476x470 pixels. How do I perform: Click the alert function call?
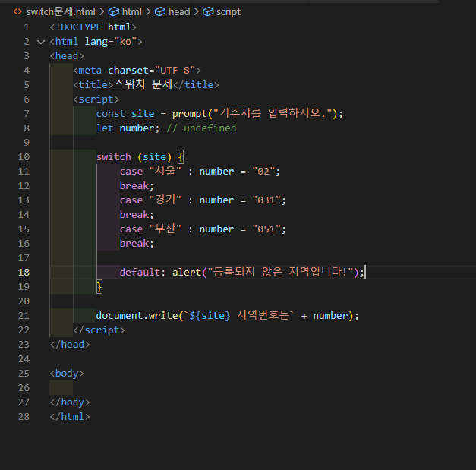[x=187, y=273]
